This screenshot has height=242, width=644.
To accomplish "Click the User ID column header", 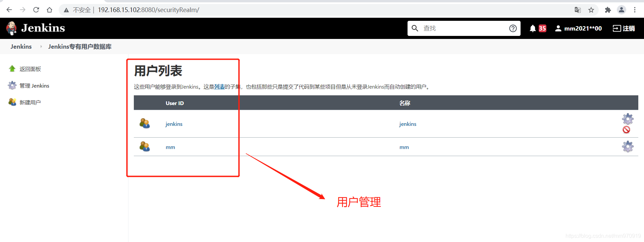I will click(x=175, y=103).
